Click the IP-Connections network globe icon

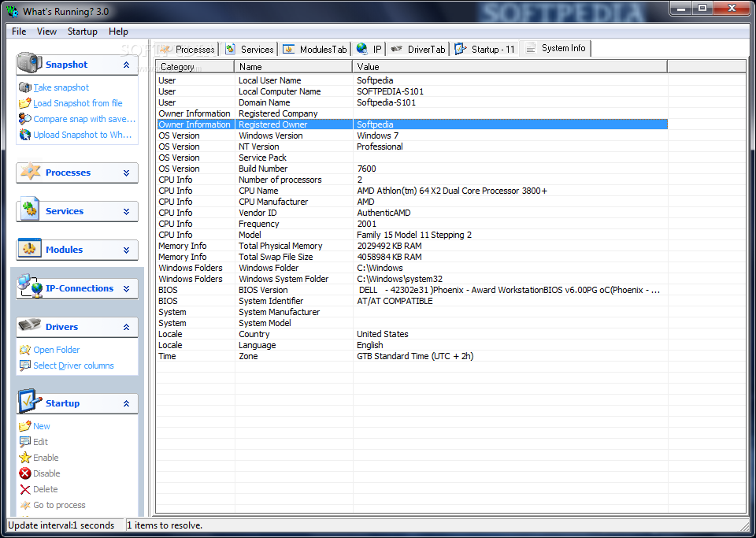(30, 286)
